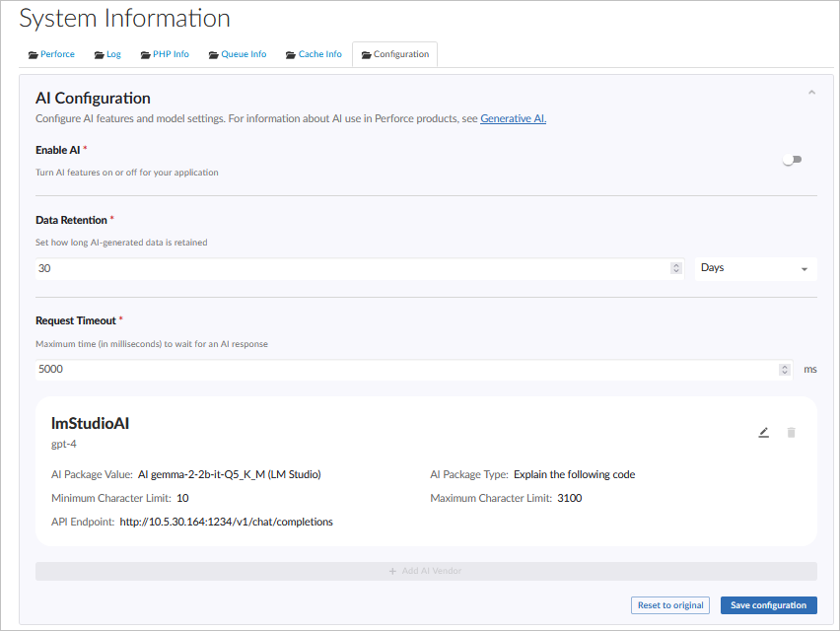Open the Days unit dropdown
The height and width of the screenshot is (631, 840).
(754, 268)
